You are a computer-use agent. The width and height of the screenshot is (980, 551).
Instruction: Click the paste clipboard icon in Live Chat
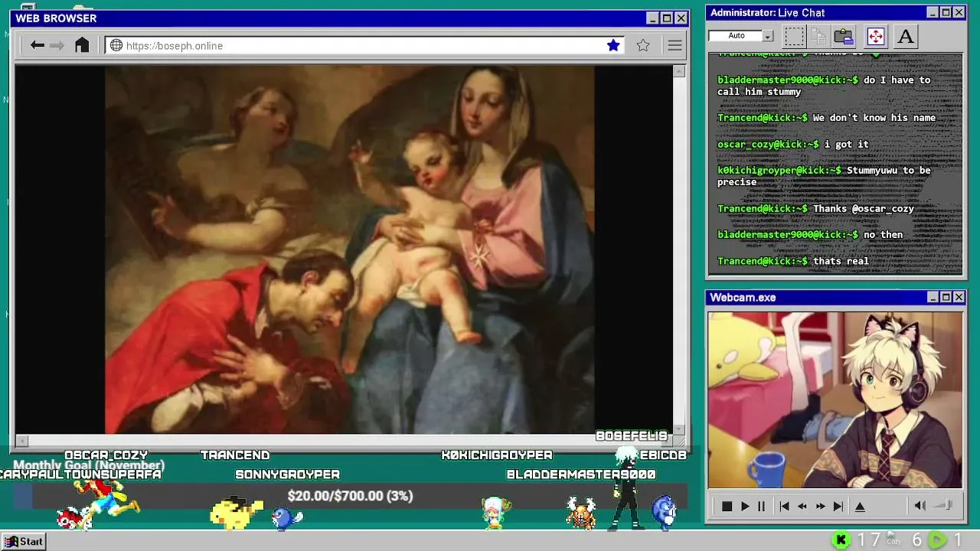point(844,36)
